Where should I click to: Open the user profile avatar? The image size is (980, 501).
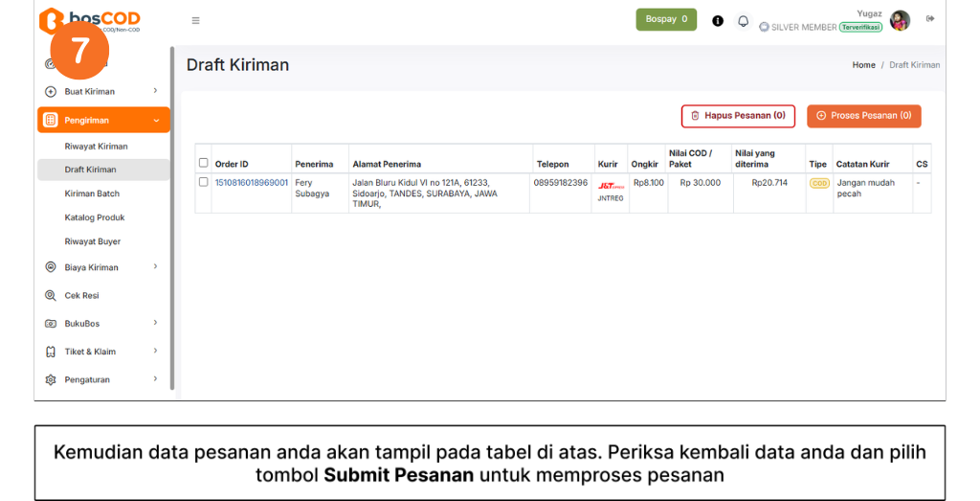pos(900,20)
